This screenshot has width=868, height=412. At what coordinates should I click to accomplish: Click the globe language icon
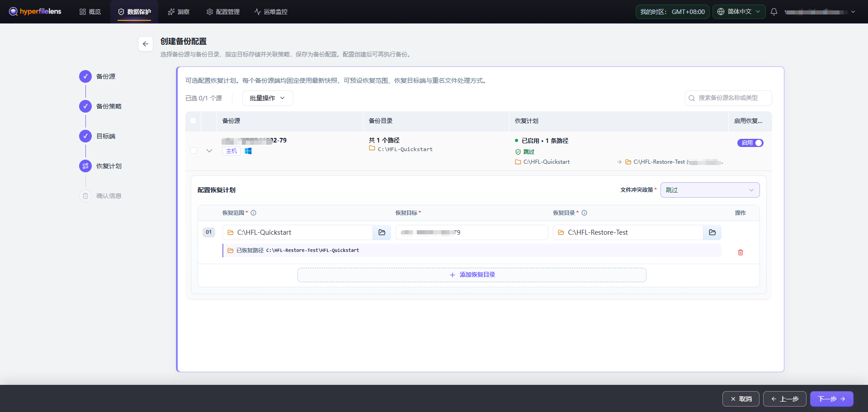point(721,12)
